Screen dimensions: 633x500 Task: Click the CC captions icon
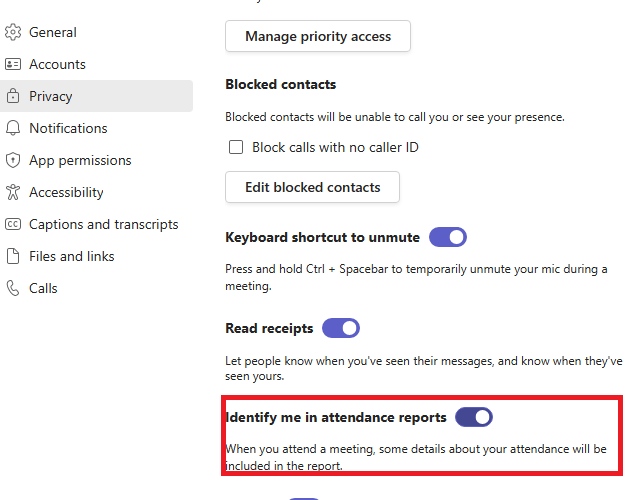13,224
